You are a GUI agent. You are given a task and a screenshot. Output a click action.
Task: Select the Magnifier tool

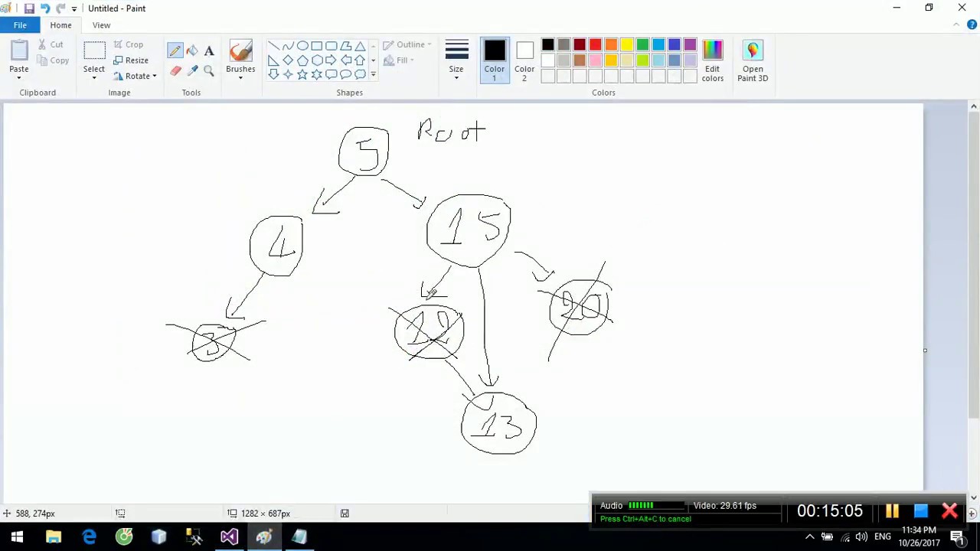pyautogui.click(x=209, y=70)
